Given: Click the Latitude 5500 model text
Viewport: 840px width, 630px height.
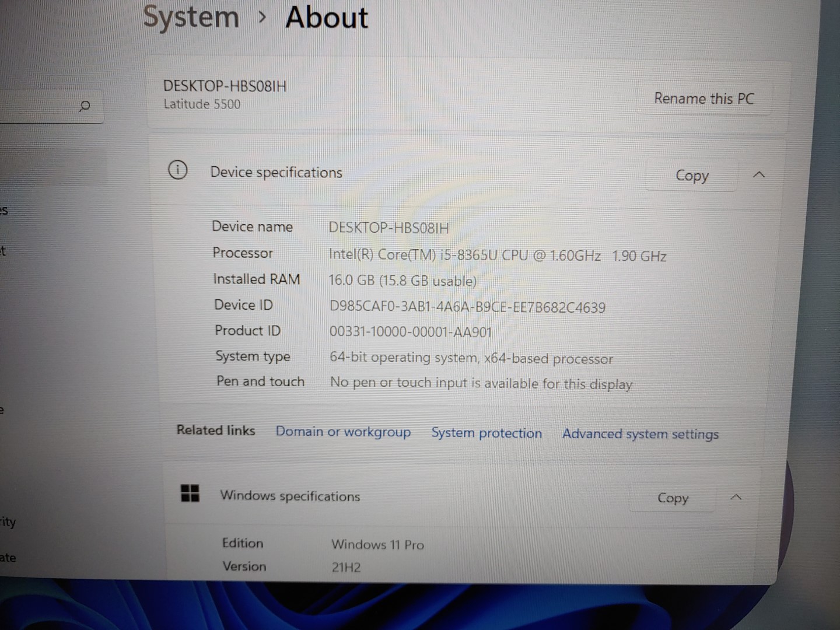Looking at the screenshot, I should point(202,104).
